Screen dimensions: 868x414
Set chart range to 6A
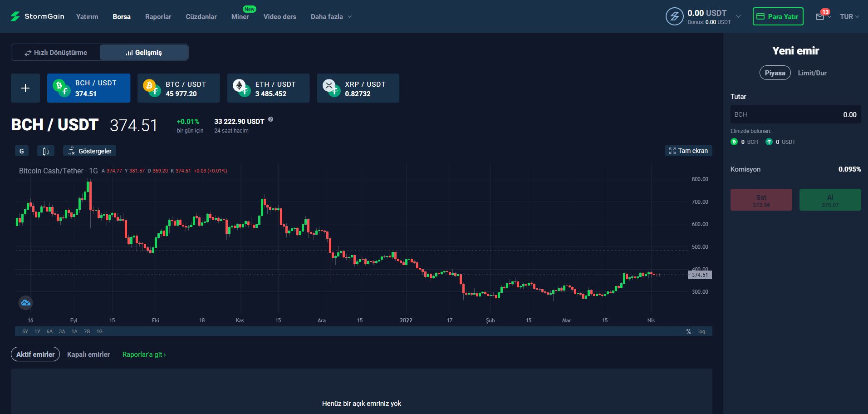(x=49, y=331)
